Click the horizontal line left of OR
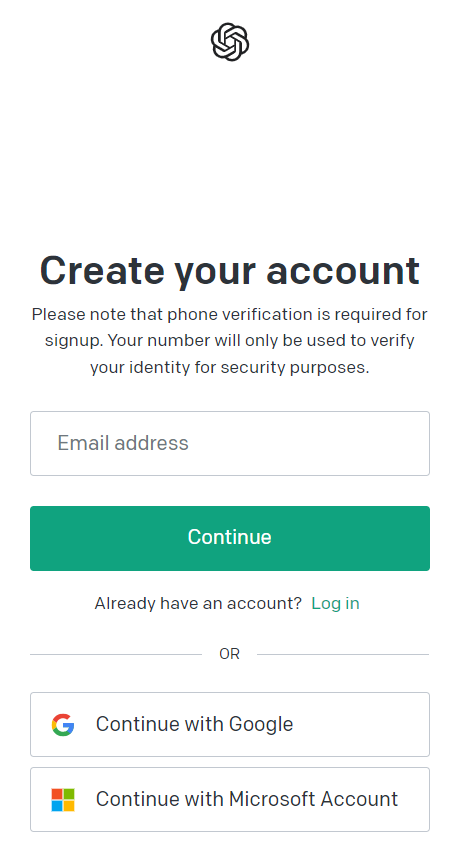The image size is (459, 854). pyautogui.click(x=116, y=654)
